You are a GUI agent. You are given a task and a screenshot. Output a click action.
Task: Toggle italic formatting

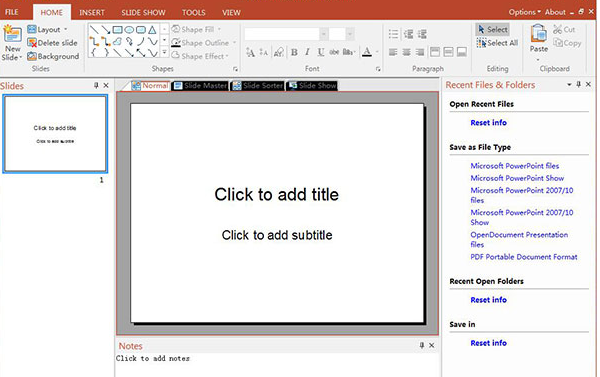[307, 52]
